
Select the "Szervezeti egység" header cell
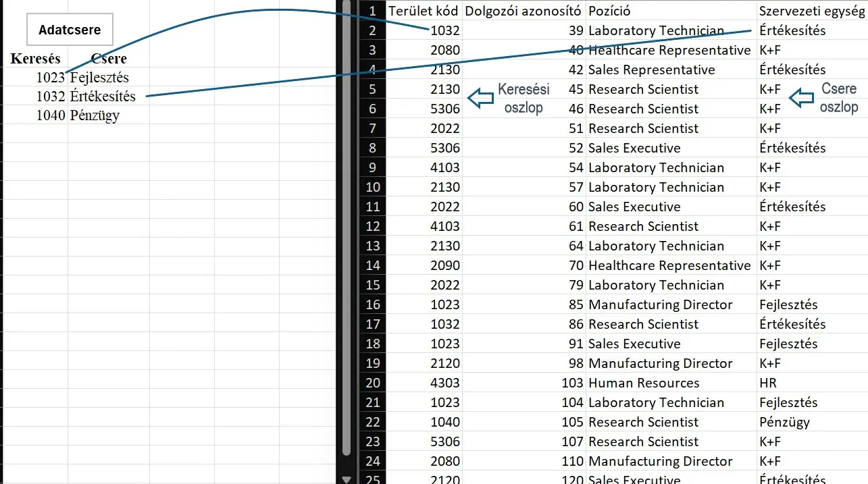click(x=811, y=11)
